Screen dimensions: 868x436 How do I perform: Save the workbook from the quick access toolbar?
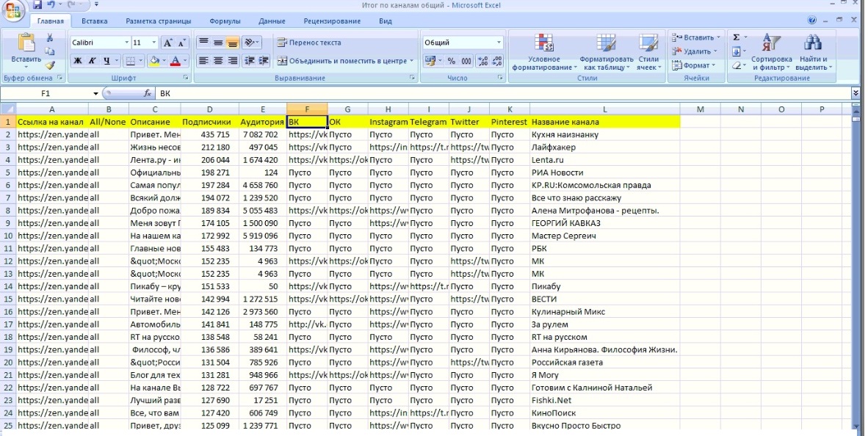point(37,5)
